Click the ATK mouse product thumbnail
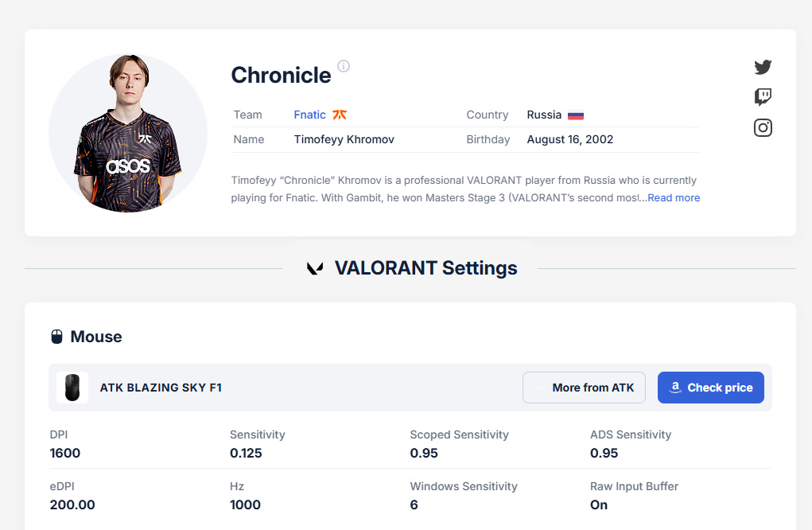The image size is (812, 530). [x=72, y=388]
